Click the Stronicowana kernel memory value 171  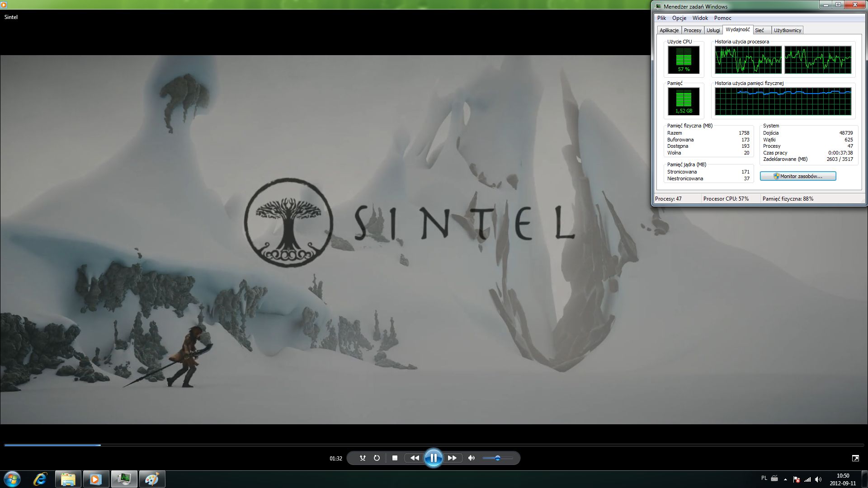click(x=745, y=172)
